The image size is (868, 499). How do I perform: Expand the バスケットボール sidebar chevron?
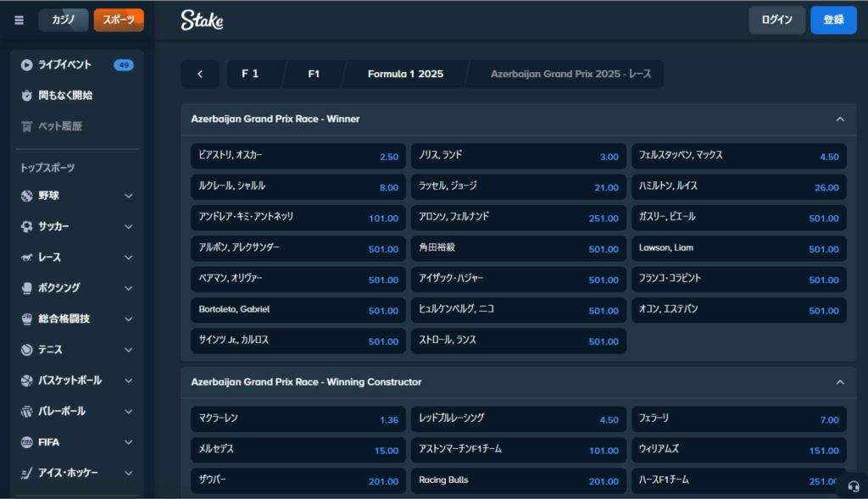(129, 380)
